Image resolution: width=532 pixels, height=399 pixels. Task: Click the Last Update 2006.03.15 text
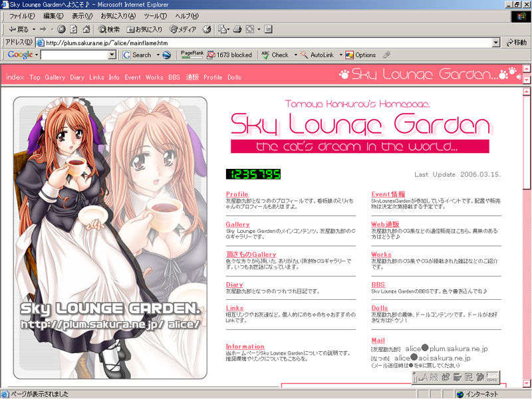tap(458, 174)
